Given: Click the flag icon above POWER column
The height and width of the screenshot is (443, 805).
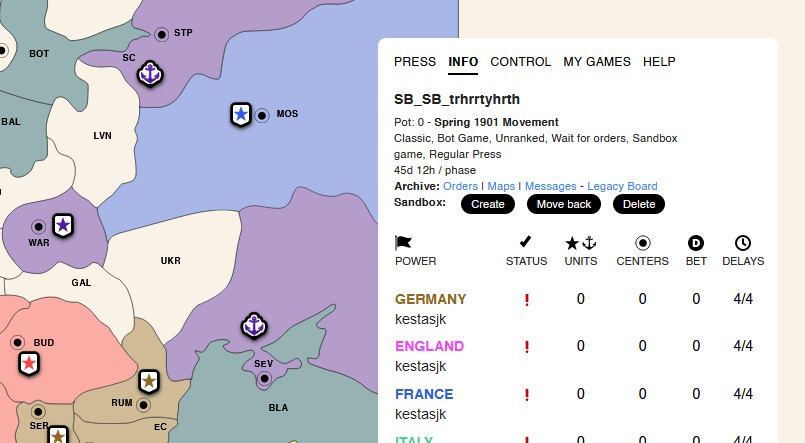Looking at the screenshot, I should tap(403, 242).
